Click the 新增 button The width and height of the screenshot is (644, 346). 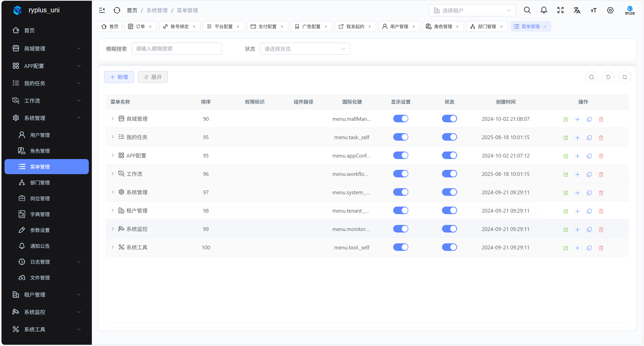click(x=119, y=77)
